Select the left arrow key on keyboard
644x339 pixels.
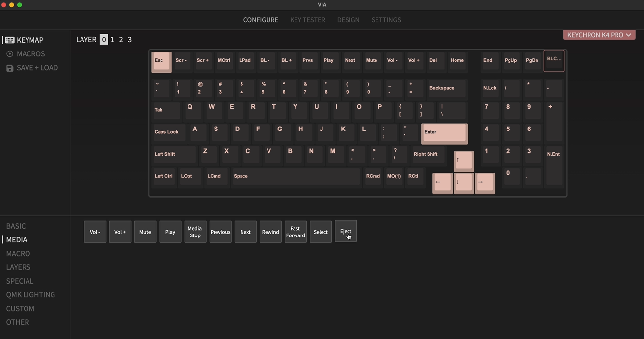click(442, 183)
